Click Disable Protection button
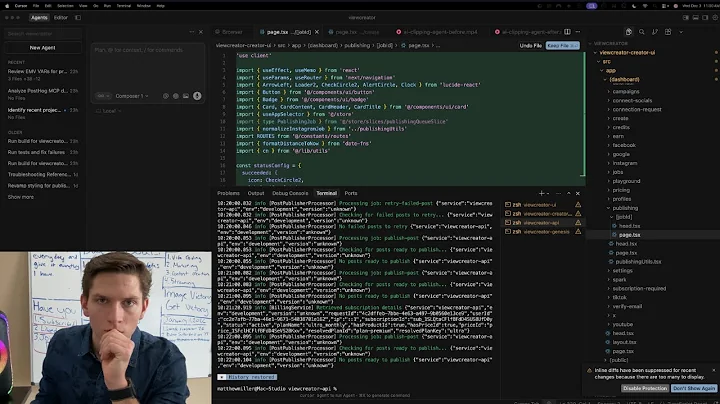 tap(645, 388)
